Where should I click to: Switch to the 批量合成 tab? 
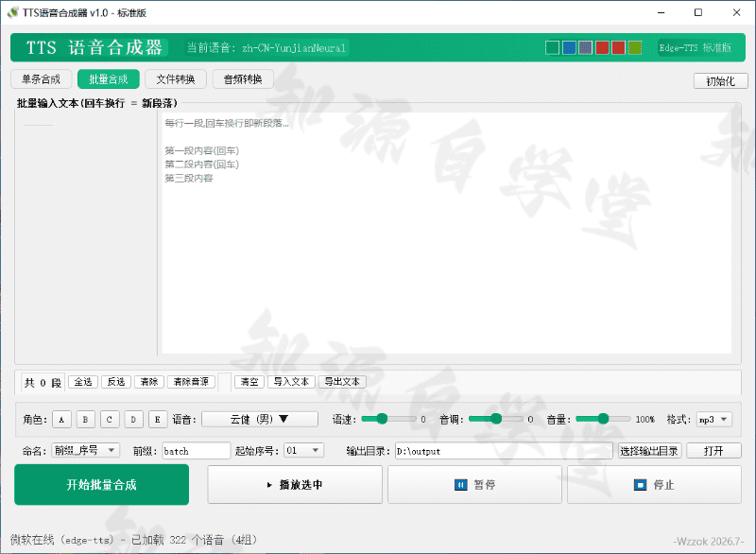pos(109,79)
